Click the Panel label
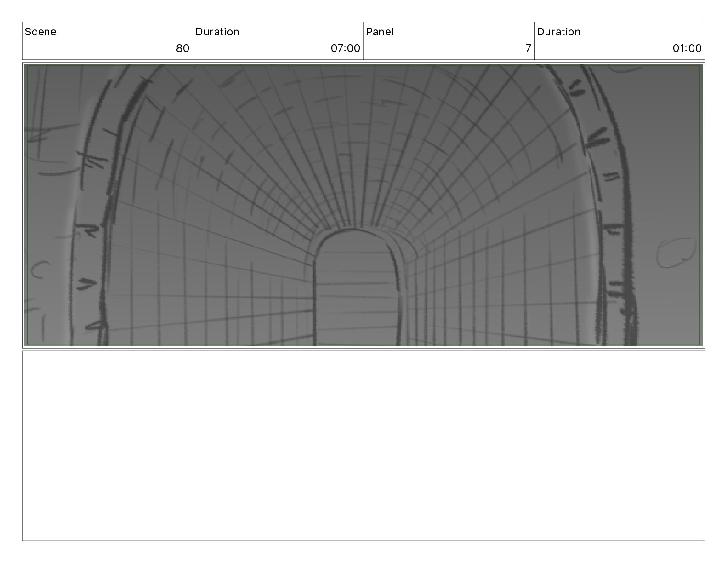Image resolution: width=728 pixels, height=563 pixels. click(x=380, y=32)
